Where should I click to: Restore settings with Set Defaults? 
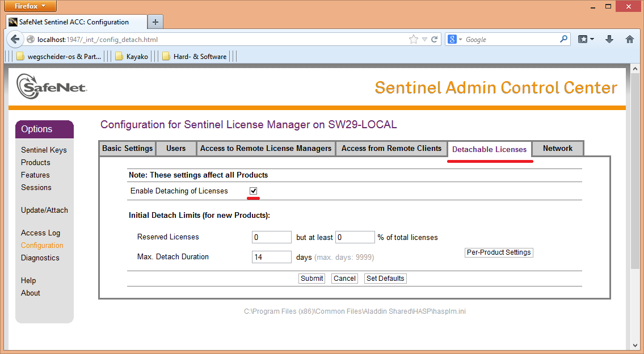pyautogui.click(x=385, y=279)
